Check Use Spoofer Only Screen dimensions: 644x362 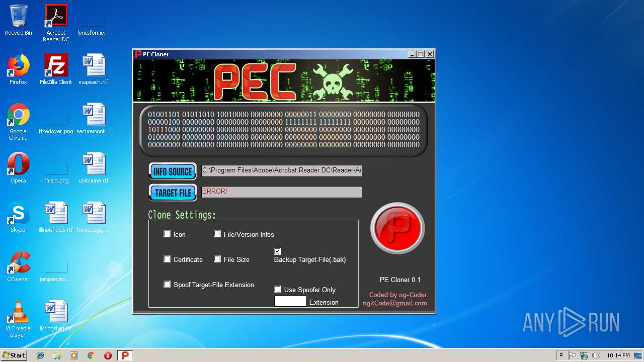click(x=278, y=289)
